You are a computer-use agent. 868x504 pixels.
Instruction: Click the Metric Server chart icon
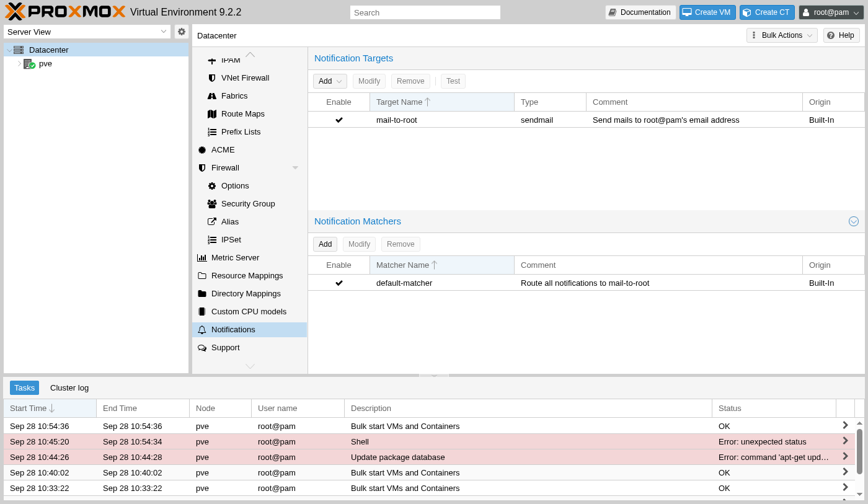202,258
